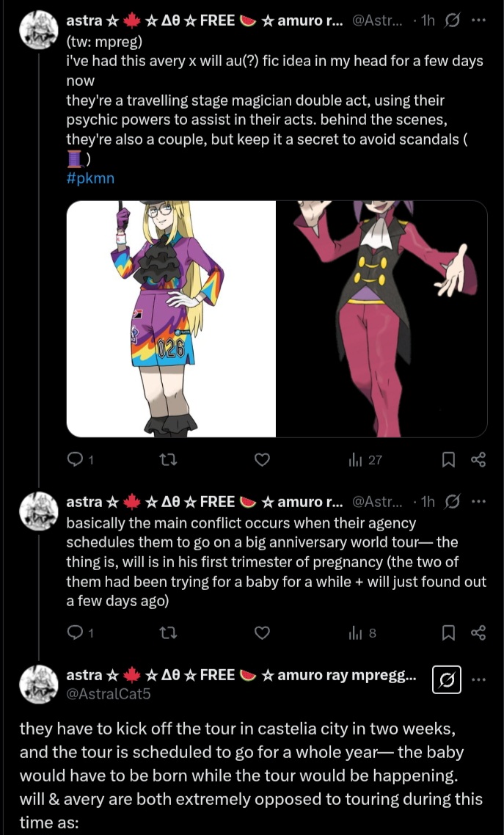
Task: Like the first post with magician images
Action: click(262, 459)
